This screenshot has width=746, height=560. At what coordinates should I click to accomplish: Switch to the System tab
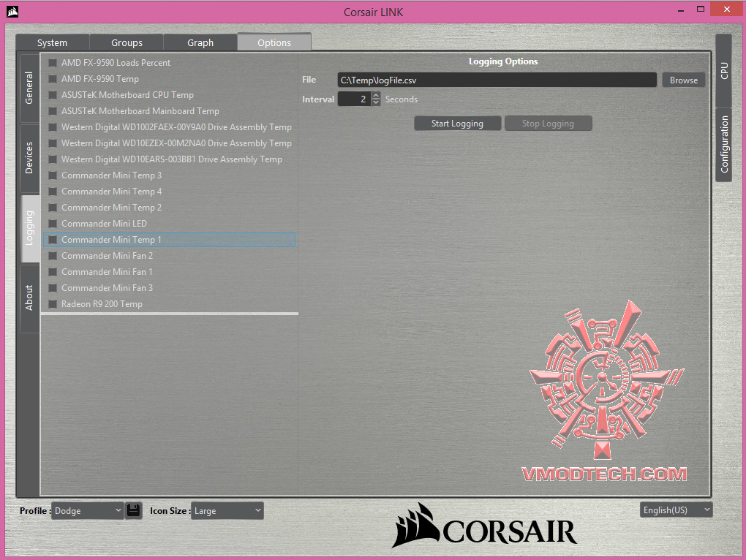tap(53, 42)
